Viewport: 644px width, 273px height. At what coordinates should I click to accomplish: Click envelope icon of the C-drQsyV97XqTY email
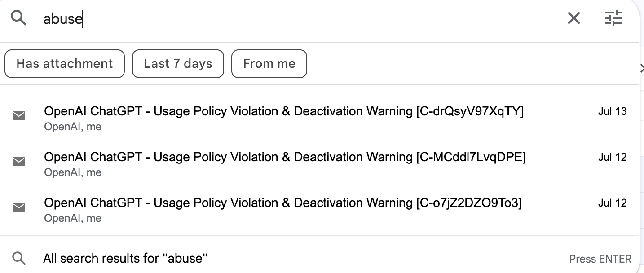tap(19, 116)
